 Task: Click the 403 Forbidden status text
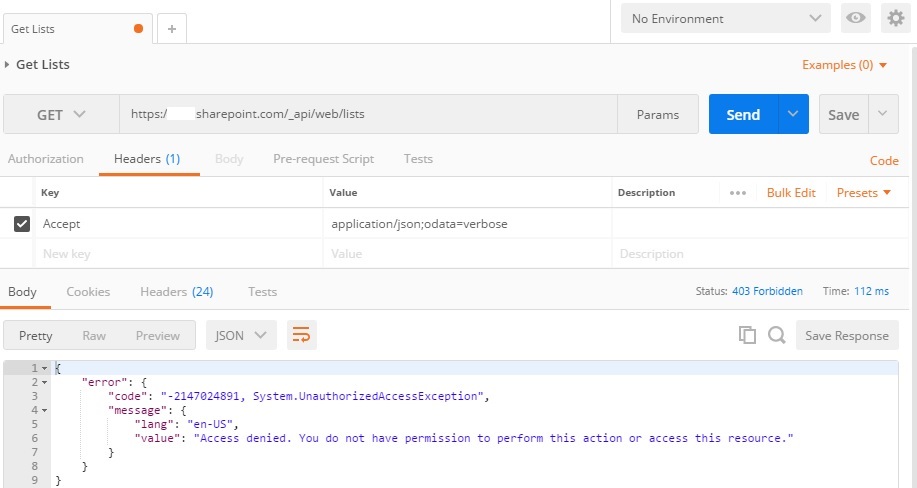pyautogui.click(x=767, y=291)
